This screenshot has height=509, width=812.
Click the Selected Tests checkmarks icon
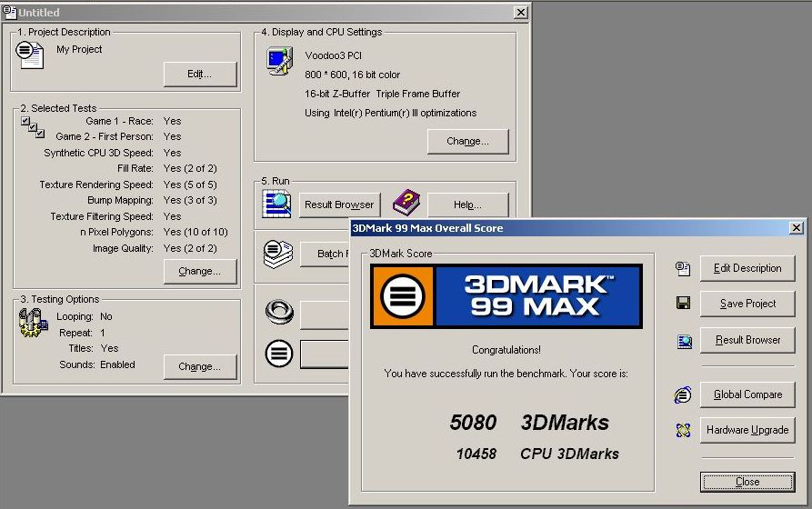pyautogui.click(x=33, y=127)
